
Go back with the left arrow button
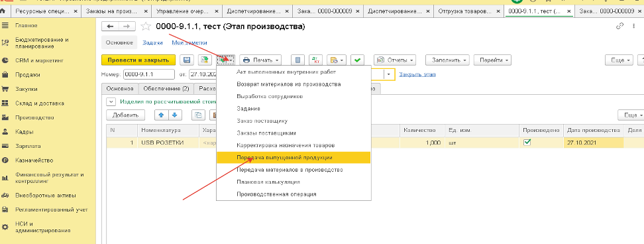pos(110,27)
